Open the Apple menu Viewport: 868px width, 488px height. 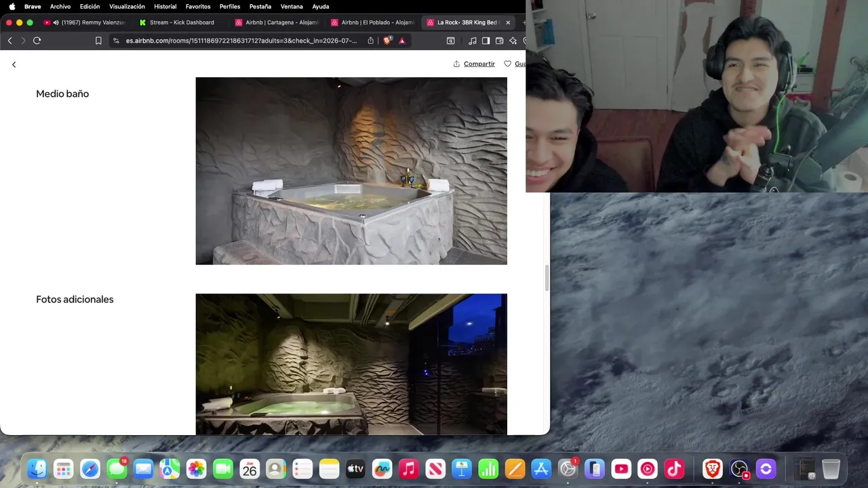click(x=12, y=6)
